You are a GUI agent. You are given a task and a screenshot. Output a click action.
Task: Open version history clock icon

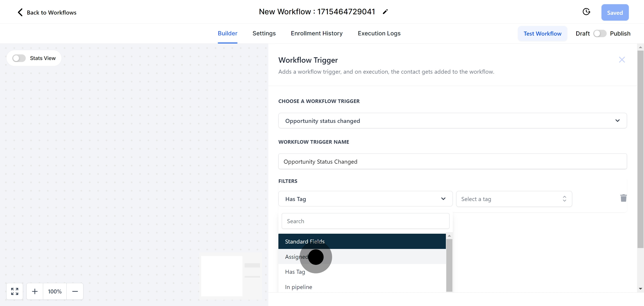click(586, 12)
